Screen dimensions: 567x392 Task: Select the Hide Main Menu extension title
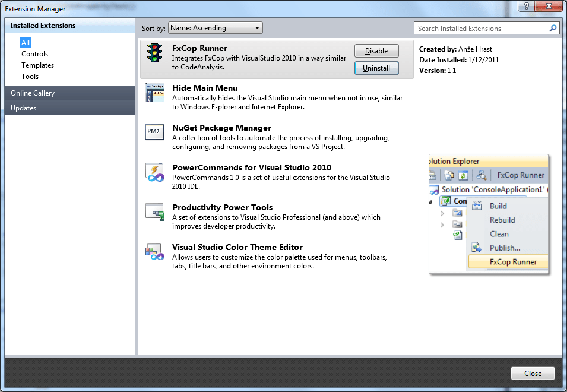pos(205,88)
